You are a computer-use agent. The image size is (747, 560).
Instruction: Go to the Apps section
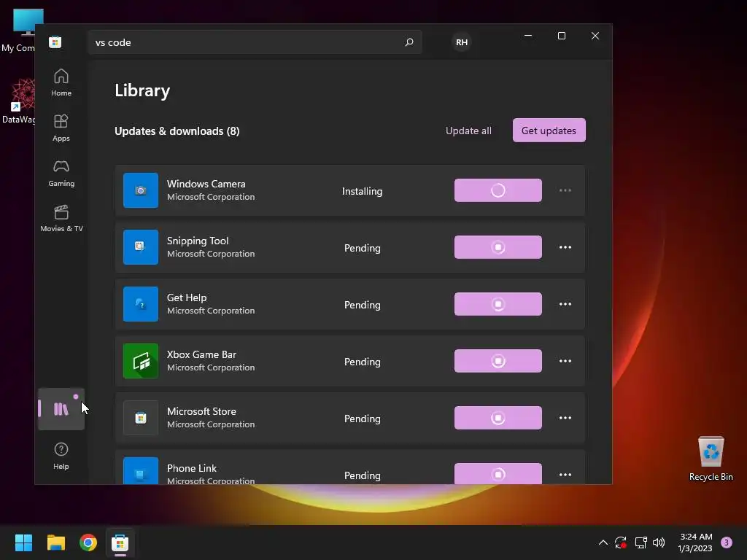[x=61, y=128]
